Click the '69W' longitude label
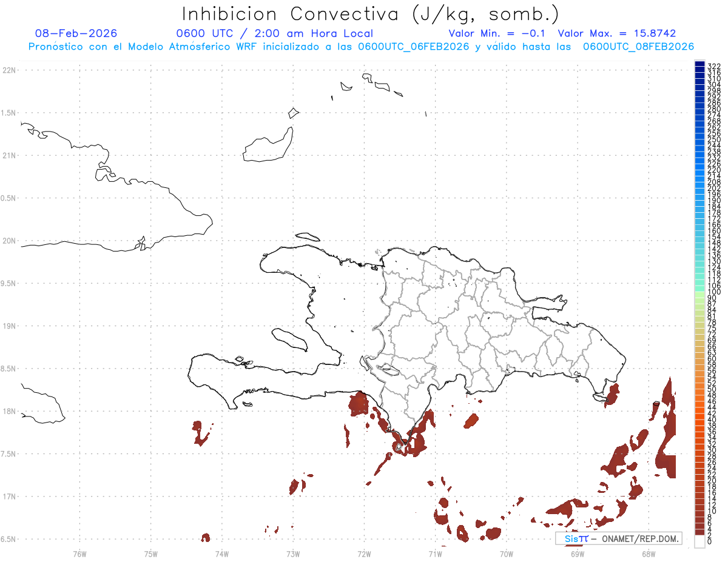Viewport: 728px width, 562px height. (x=578, y=553)
